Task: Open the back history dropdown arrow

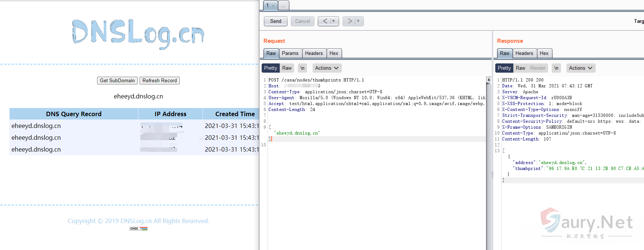Action: [x=334, y=21]
